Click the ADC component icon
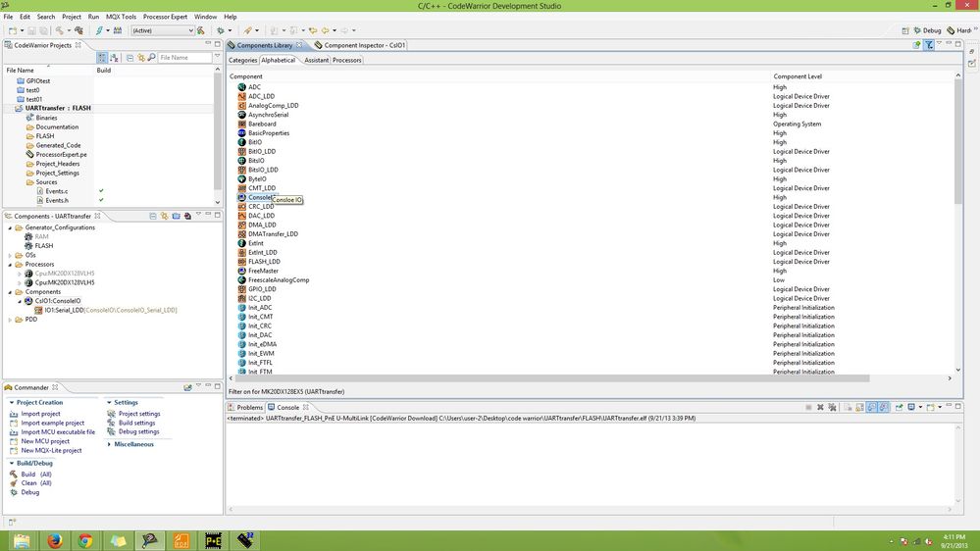 pyautogui.click(x=242, y=87)
